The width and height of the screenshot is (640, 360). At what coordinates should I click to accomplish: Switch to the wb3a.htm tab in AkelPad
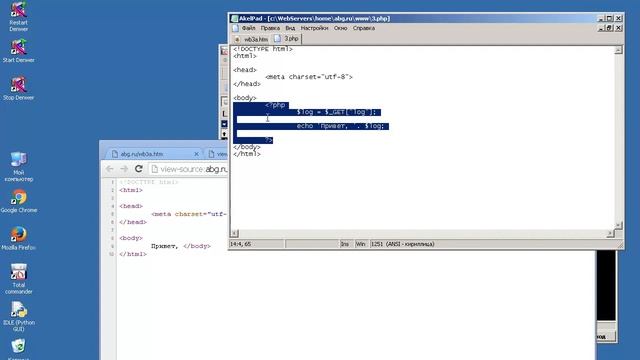[251, 39]
